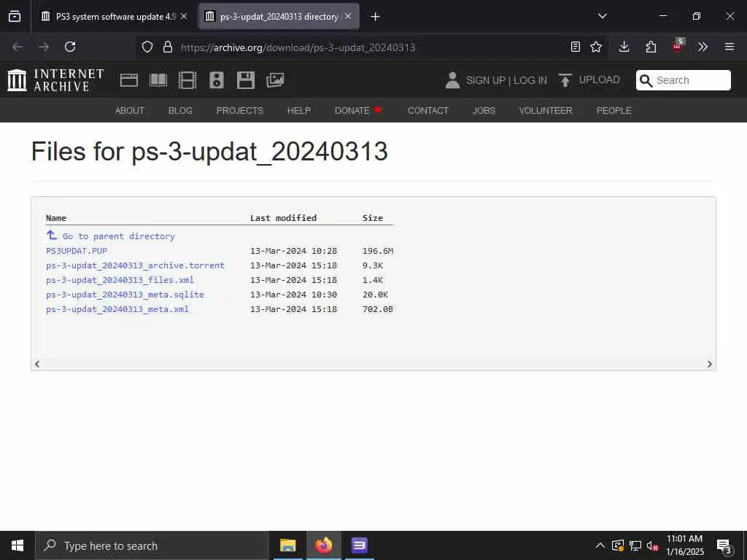This screenshot has height=560, width=747.
Task: Click the muted volume tray icon
Action: click(x=653, y=545)
